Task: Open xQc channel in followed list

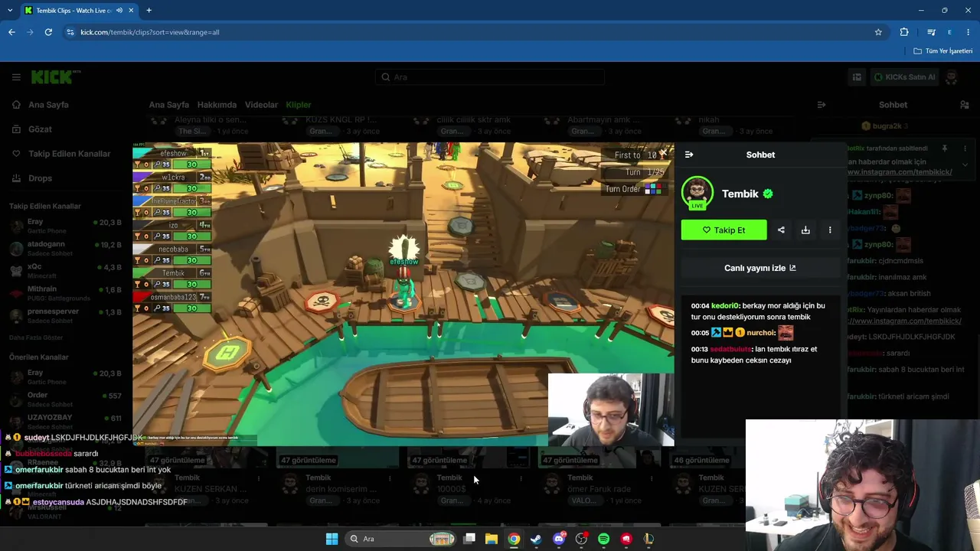Action: pyautogui.click(x=66, y=269)
